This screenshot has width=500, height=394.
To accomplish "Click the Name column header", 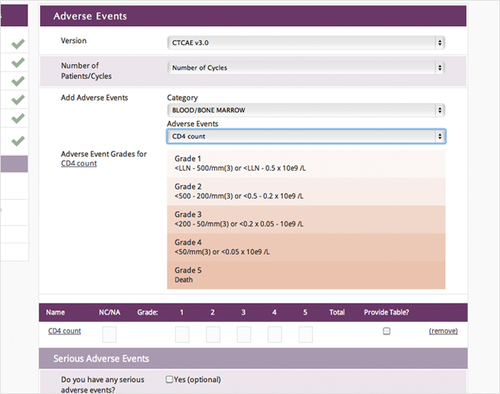I will pos(55,312).
